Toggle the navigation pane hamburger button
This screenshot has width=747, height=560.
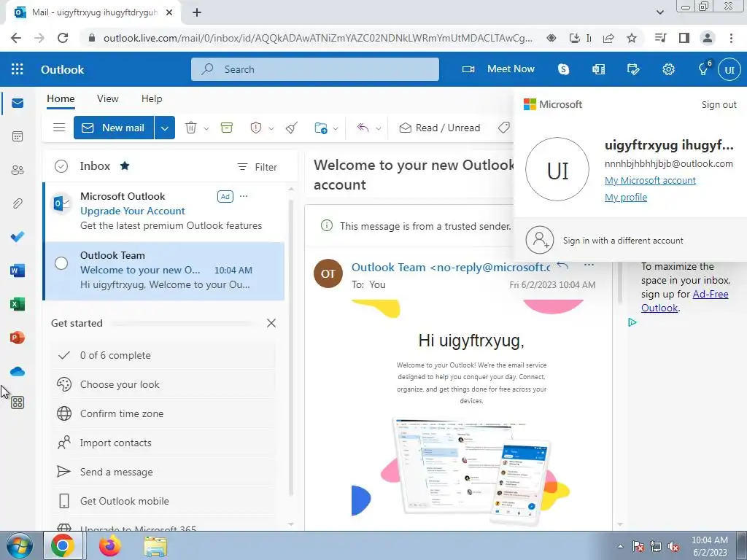(x=59, y=128)
